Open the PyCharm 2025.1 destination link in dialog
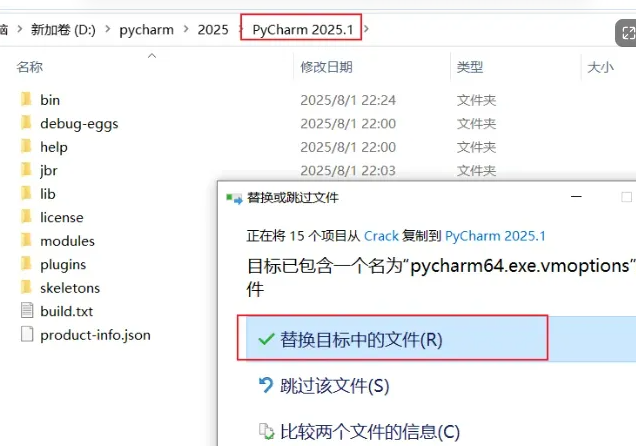Screen dimensions: 636x446 tap(495, 236)
